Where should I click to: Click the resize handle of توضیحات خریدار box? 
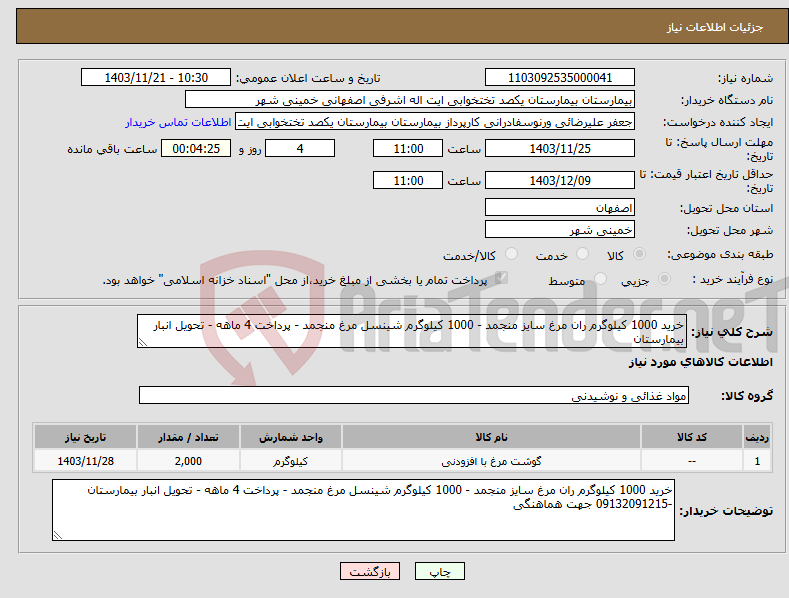(x=57, y=536)
